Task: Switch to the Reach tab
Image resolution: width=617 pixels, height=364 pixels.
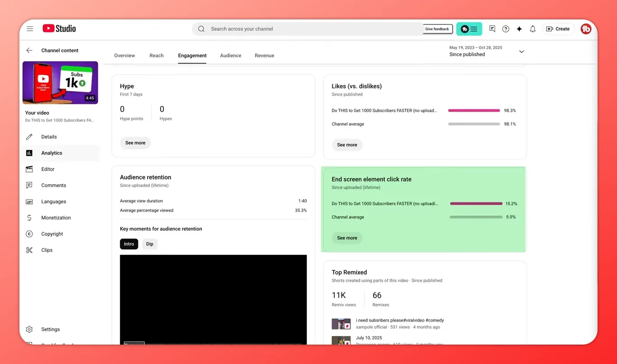Action: (156, 56)
